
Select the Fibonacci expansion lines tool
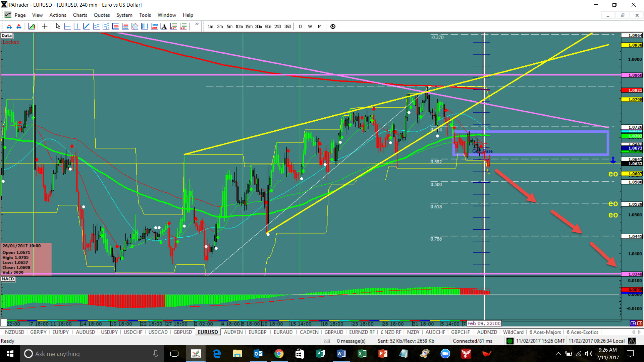point(125,26)
